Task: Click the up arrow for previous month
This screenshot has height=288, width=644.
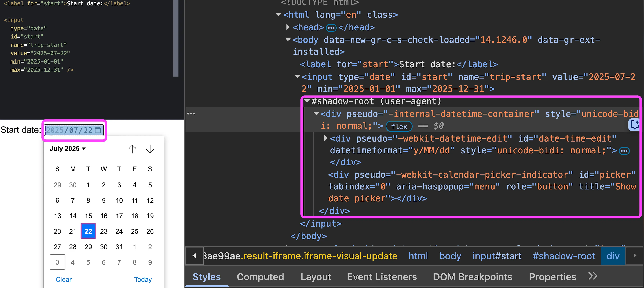Action: (132, 149)
